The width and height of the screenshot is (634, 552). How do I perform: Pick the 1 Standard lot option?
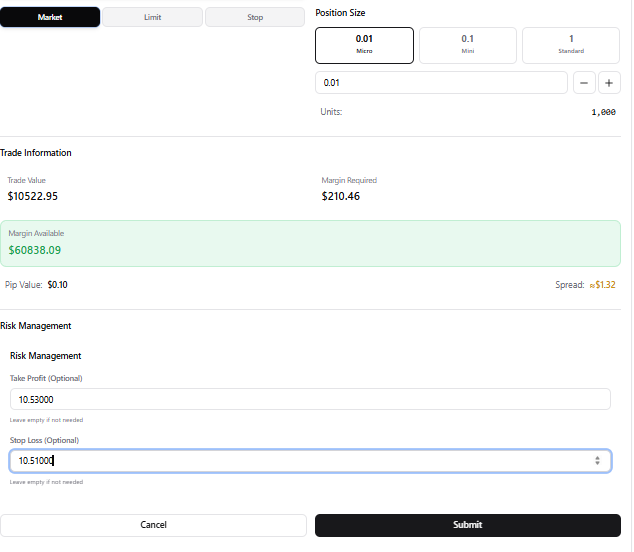tap(571, 45)
